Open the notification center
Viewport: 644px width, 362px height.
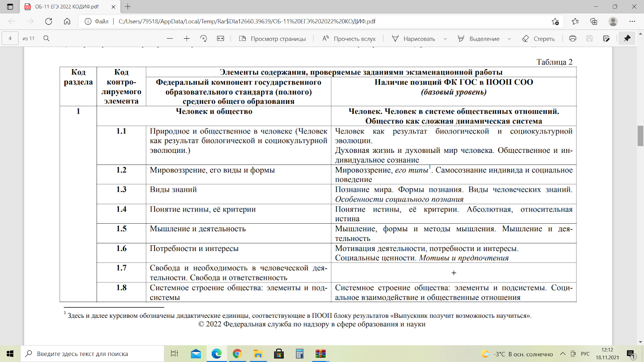(631, 354)
